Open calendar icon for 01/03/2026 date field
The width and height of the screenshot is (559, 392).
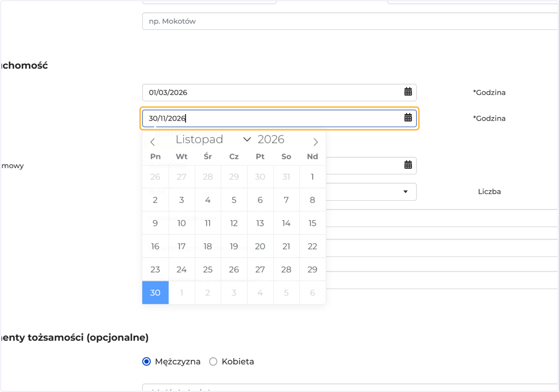(x=408, y=92)
